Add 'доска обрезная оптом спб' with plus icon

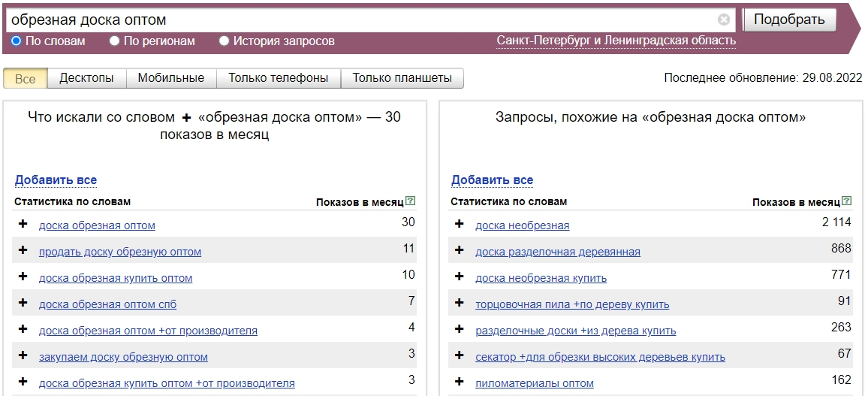[x=23, y=304]
